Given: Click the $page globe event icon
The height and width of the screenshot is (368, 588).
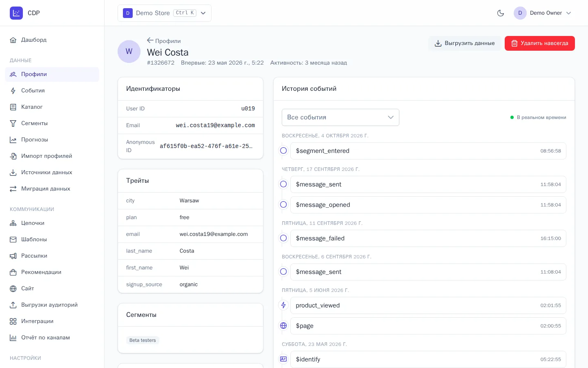Looking at the screenshot, I should pyautogui.click(x=283, y=326).
